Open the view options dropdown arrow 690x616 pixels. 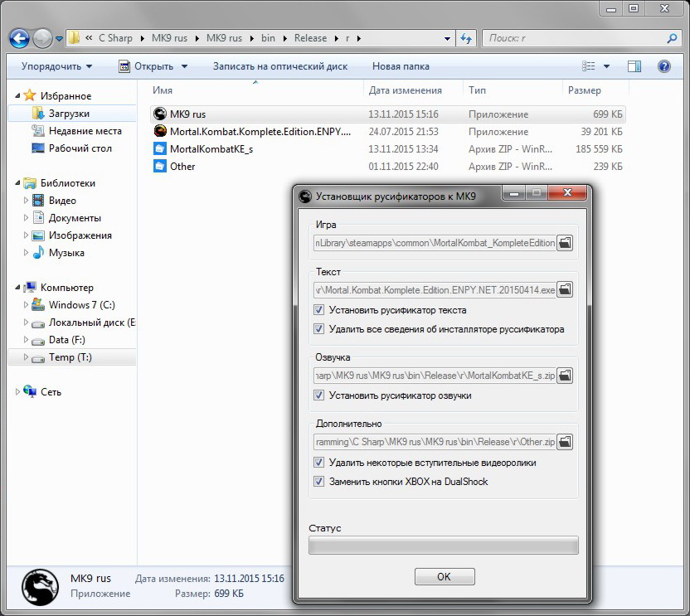tap(606, 66)
